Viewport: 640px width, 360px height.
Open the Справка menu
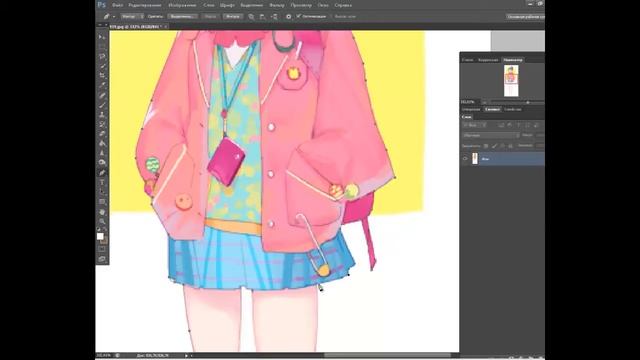(343, 5)
